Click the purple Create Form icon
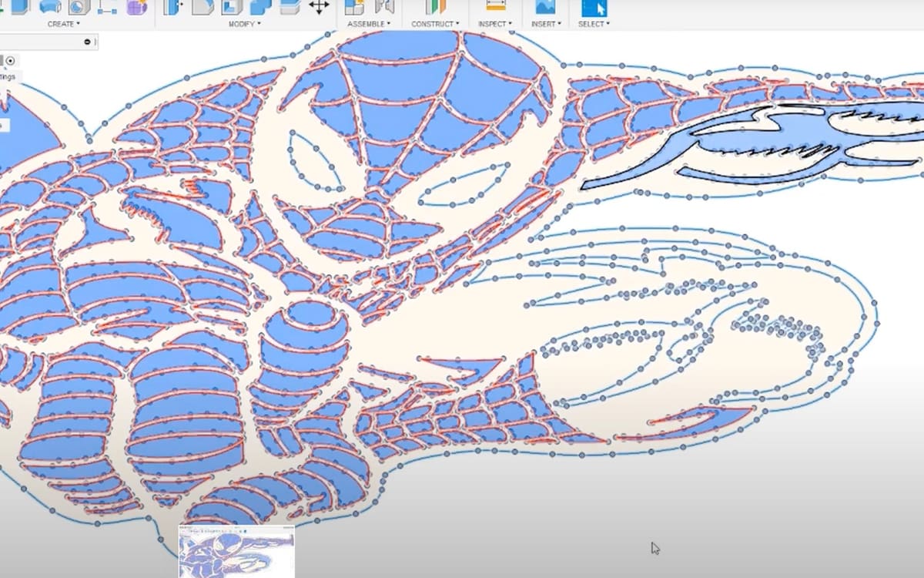924x578 pixels. [x=137, y=7]
